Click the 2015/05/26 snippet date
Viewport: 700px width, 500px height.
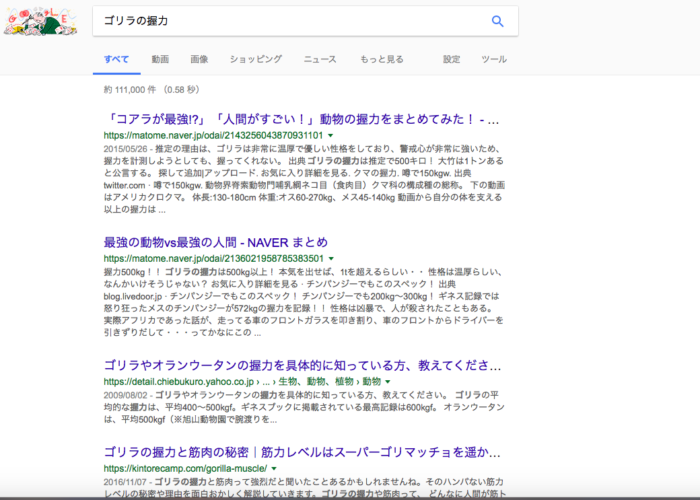point(125,149)
